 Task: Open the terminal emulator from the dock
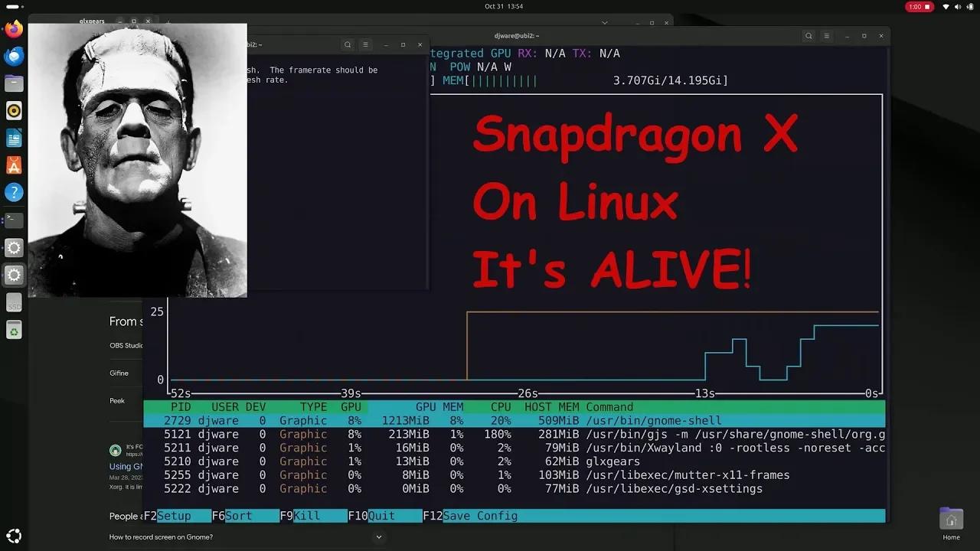[x=13, y=220]
